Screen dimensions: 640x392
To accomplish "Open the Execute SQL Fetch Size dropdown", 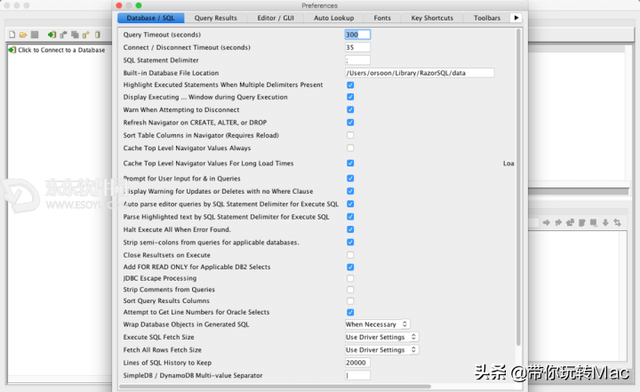I will [x=382, y=337].
